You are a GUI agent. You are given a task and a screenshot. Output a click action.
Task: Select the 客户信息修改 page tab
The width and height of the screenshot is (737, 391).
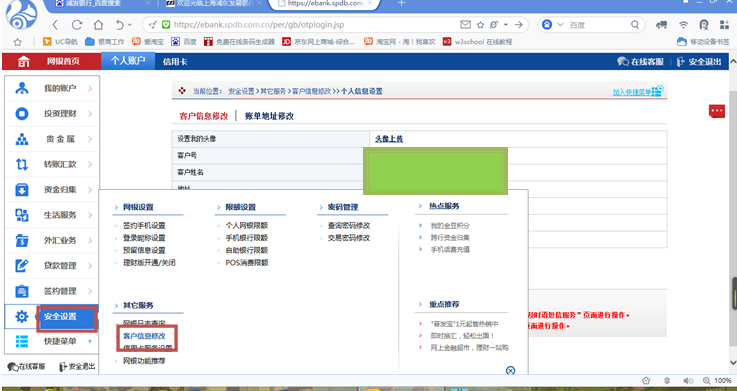point(204,116)
